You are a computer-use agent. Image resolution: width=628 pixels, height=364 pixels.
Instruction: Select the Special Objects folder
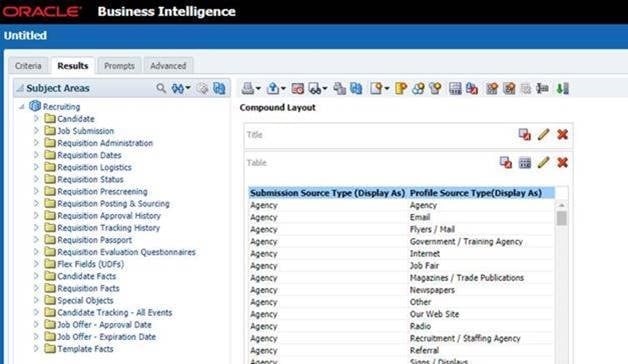(x=85, y=300)
